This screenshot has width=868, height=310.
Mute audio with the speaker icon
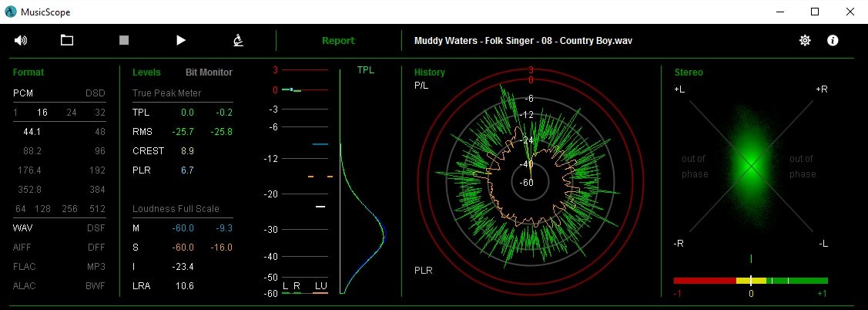pos(21,41)
